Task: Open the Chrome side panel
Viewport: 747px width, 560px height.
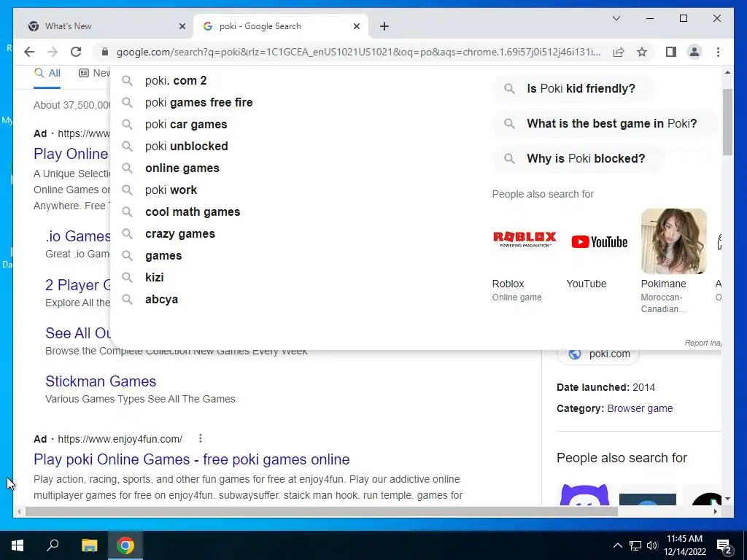Action: (671, 52)
